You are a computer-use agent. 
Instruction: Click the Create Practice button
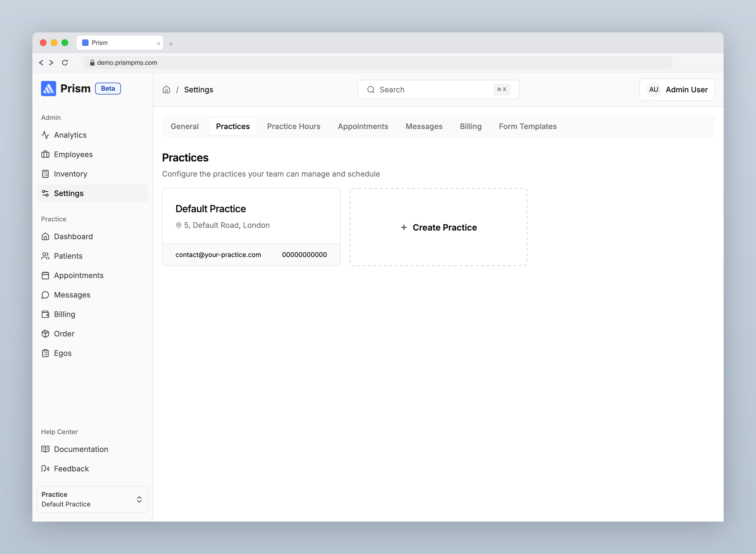tap(438, 227)
